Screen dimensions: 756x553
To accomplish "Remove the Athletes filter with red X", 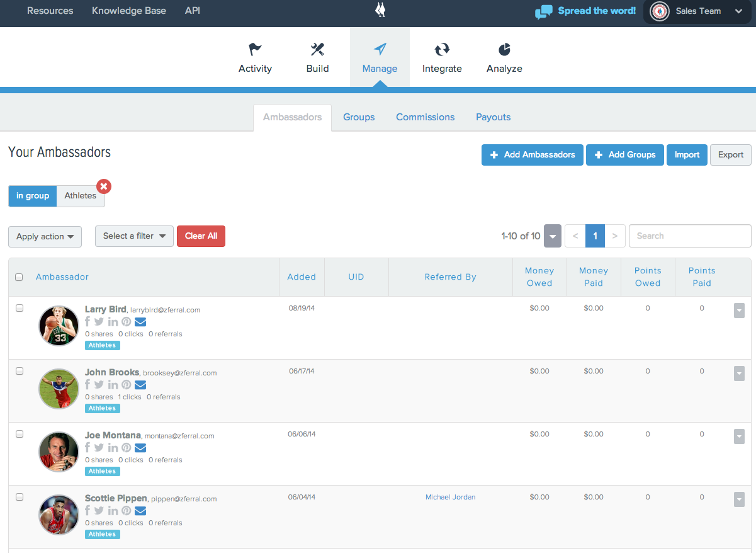I will click(x=104, y=186).
